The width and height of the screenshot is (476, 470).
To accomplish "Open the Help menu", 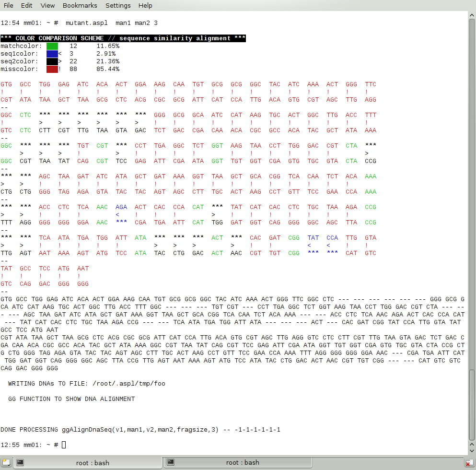I will coord(145,5).
